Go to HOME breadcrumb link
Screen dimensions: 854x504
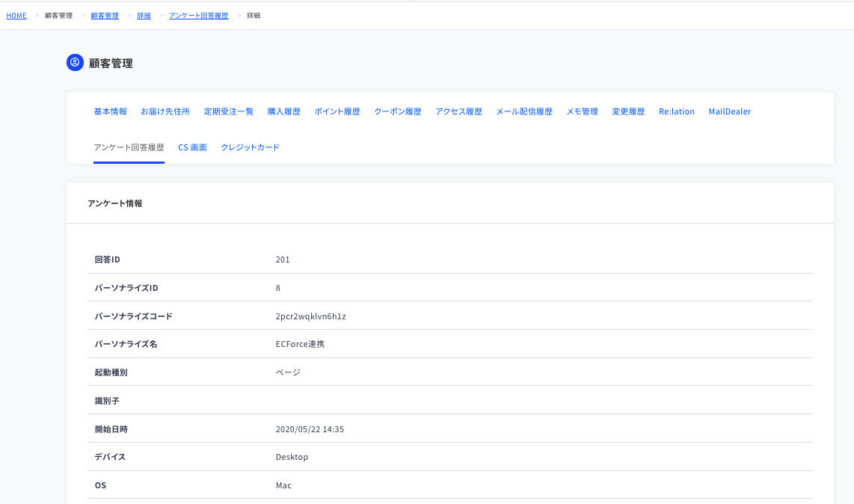pyautogui.click(x=16, y=15)
